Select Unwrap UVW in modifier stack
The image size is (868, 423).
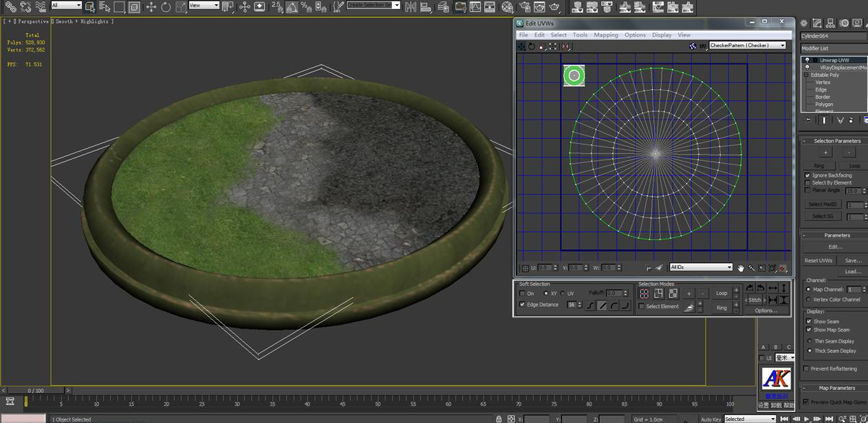(x=834, y=60)
